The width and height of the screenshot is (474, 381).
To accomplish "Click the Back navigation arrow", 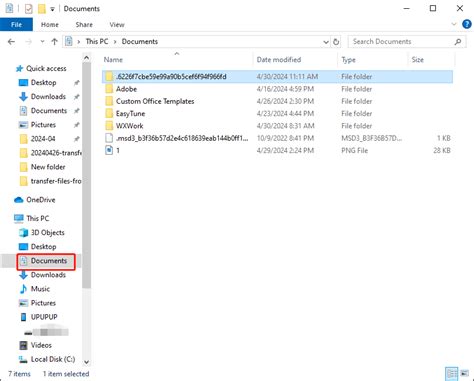I will click(x=11, y=42).
